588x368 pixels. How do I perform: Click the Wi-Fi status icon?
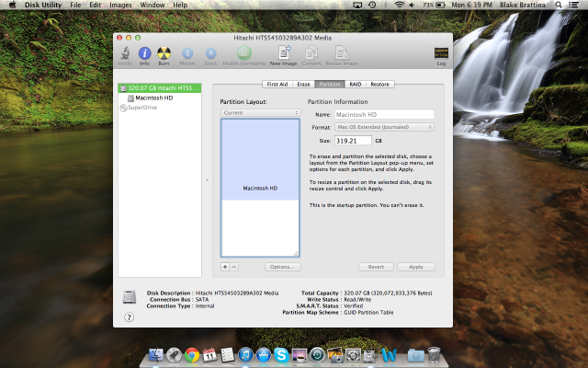400,5
